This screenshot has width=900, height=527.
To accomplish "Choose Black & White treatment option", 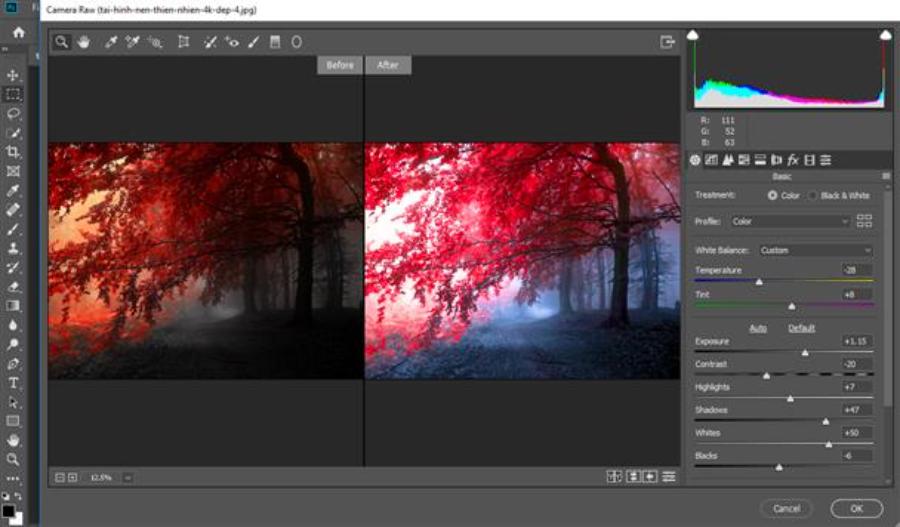I will click(813, 195).
